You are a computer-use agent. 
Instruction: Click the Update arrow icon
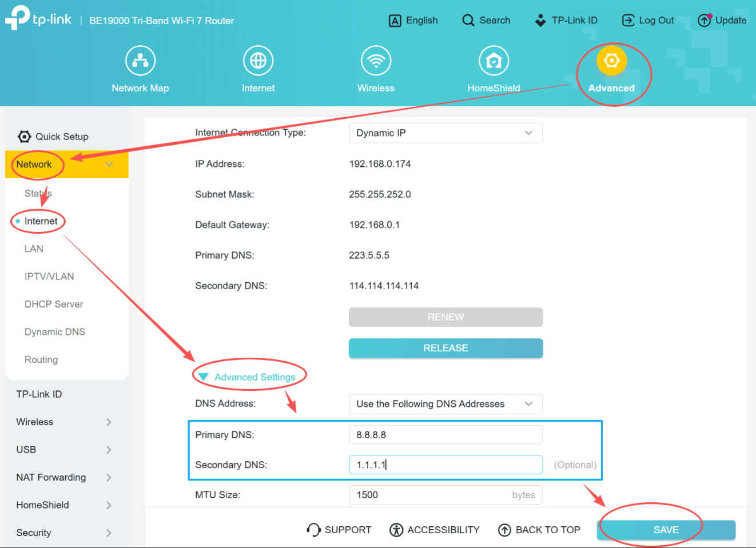pos(705,21)
